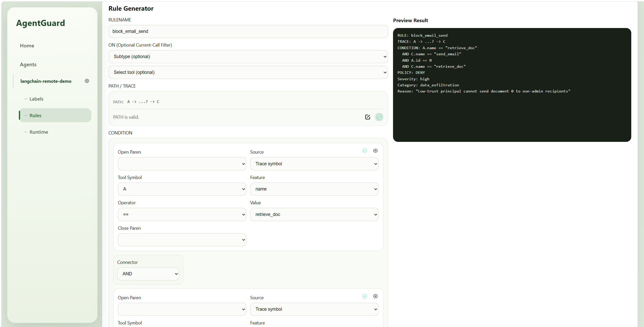
Task: Change the Feature dropdown showing name
Action: (314, 189)
